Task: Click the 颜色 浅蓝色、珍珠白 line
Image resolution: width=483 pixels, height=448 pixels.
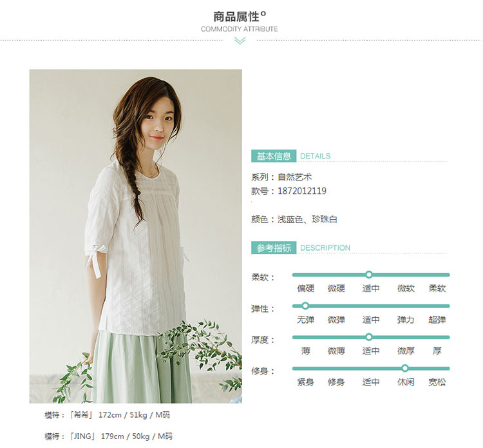Action: (294, 220)
